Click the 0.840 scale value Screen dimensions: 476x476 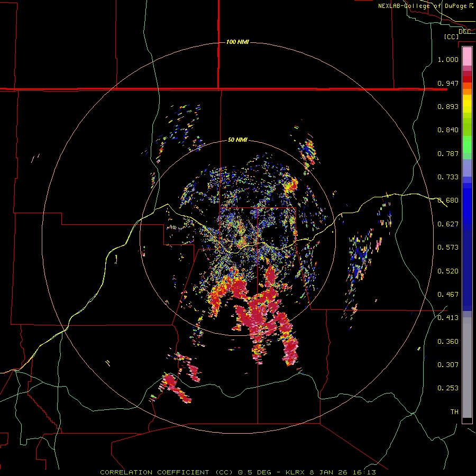pos(448,130)
